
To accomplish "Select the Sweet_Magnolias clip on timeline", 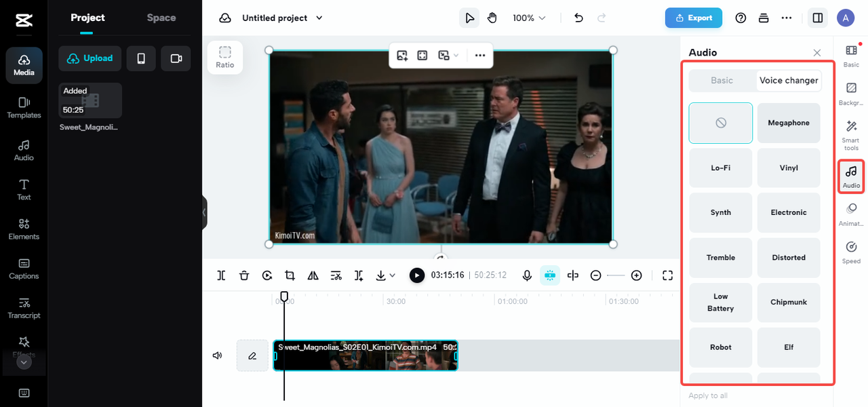I will (x=366, y=355).
